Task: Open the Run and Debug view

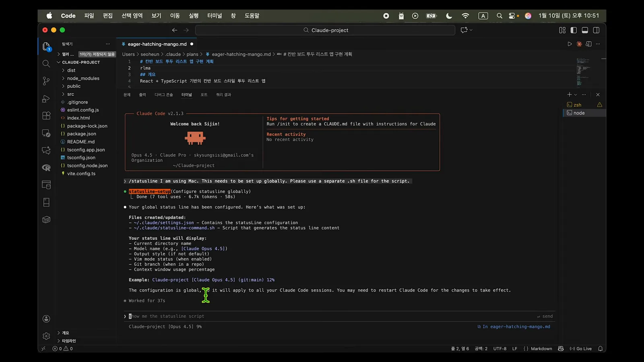Action: [x=46, y=99]
